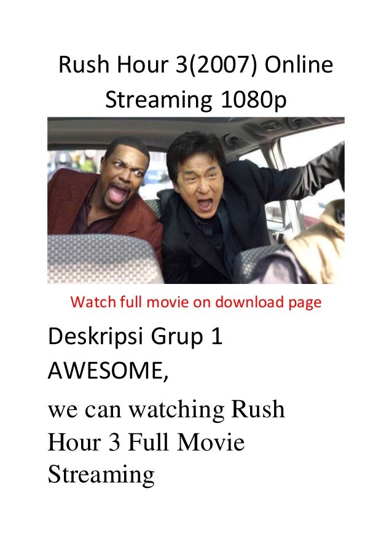392x555 pixels.
Task: Click the title line 'Streaming 1080p'
Action: (195, 100)
